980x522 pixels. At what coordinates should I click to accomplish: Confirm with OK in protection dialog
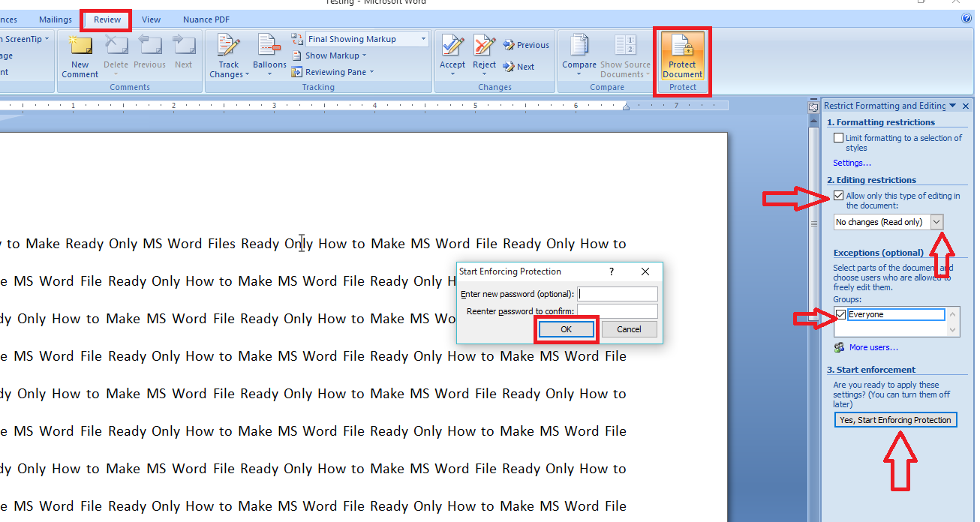566,328
